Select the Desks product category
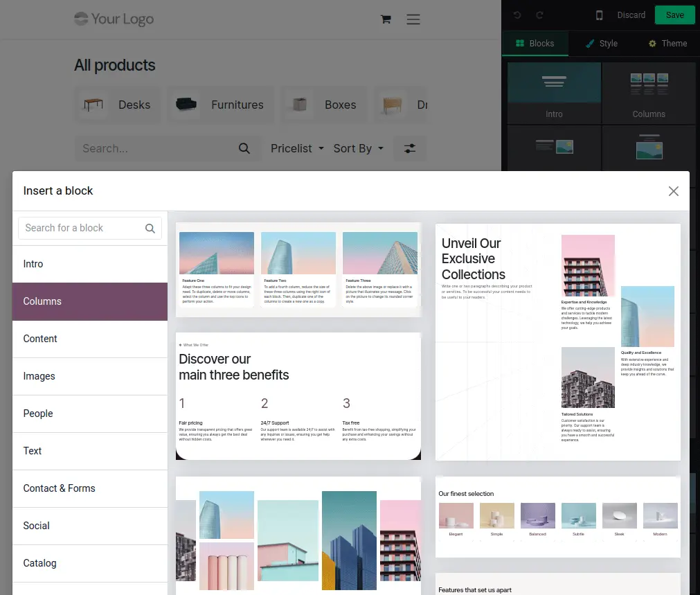The height and width of the screenshot is (595, 700). tap(118, 105)
